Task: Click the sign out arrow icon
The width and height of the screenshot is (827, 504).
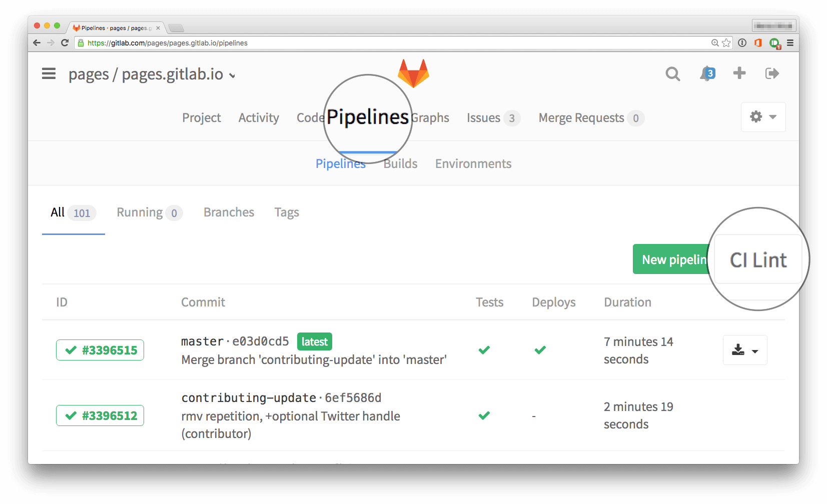Action: [x=772, y=73]
